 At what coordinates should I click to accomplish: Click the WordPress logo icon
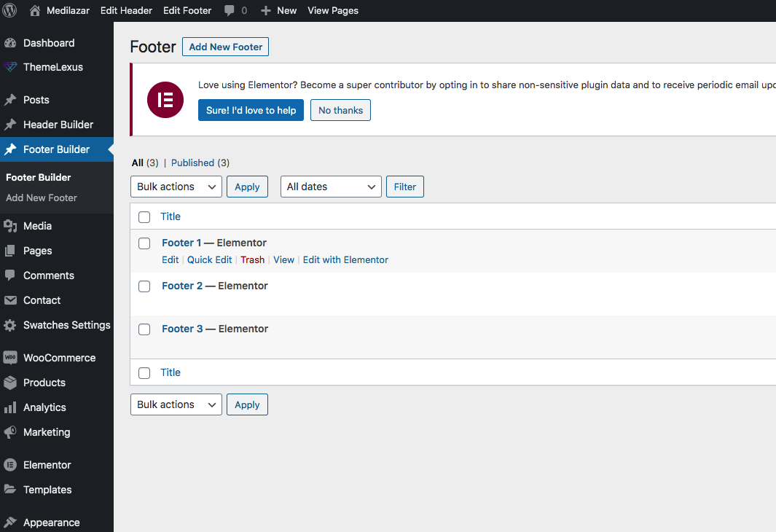tap(9, 10)
